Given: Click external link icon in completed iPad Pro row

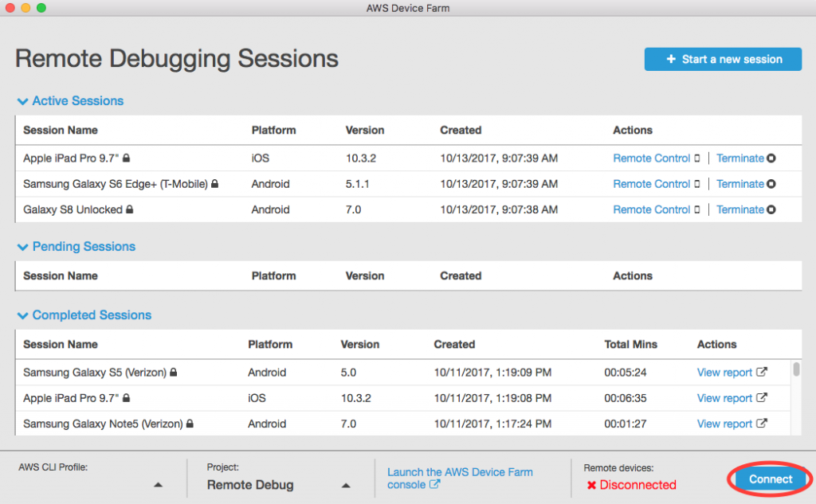Looking at the screenshot, I should pyautogui.click(x=761, y=397).
